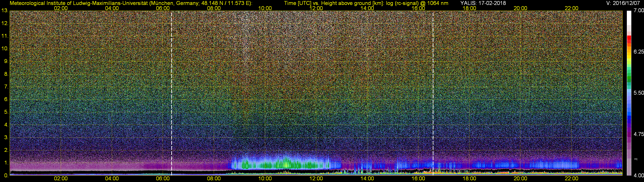Click the 18:00 label on the bottom time axis
The height and width of the screenshot is (182, 644).
coord(469,179)
